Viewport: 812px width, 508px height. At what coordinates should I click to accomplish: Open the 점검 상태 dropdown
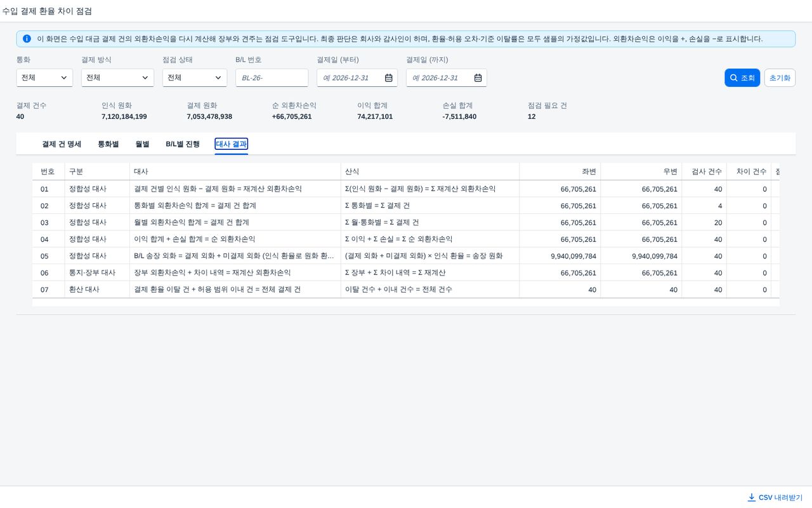tap(195, 78)
